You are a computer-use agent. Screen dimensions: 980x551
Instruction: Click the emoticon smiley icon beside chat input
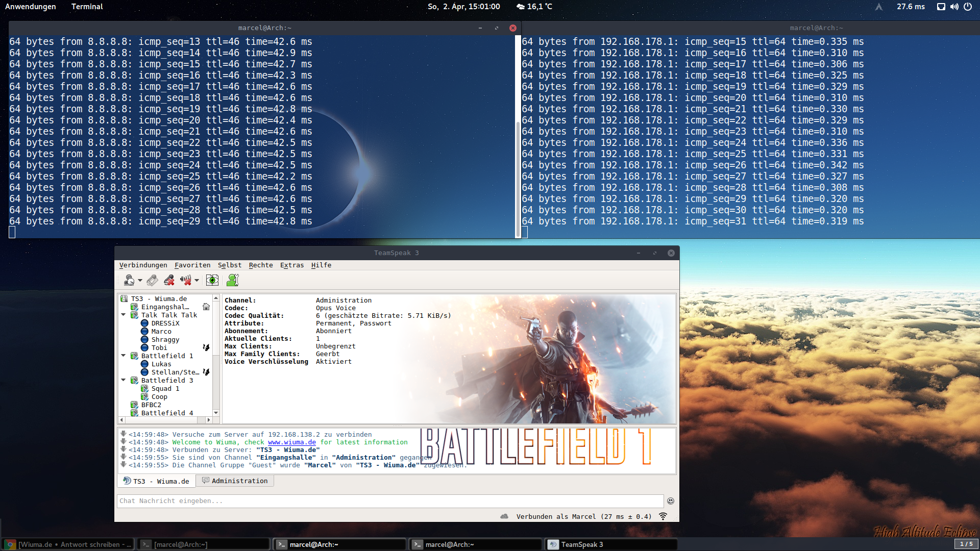click(671, 501)
